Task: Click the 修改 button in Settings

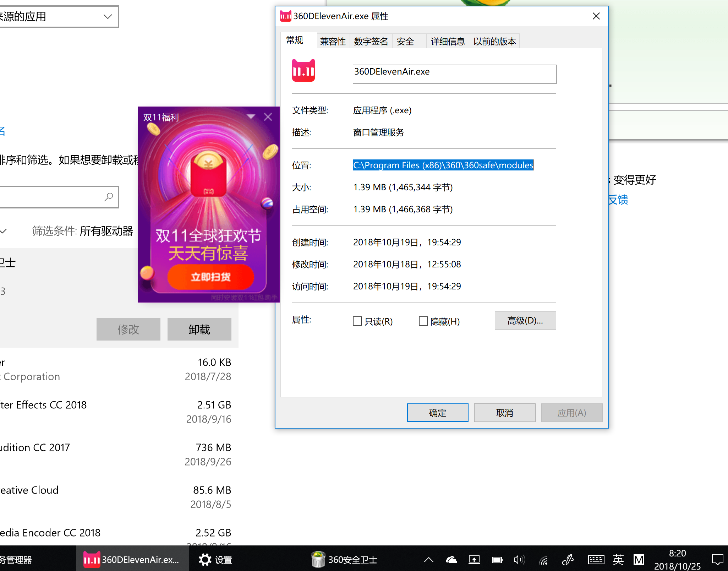Action: [128, 329]
